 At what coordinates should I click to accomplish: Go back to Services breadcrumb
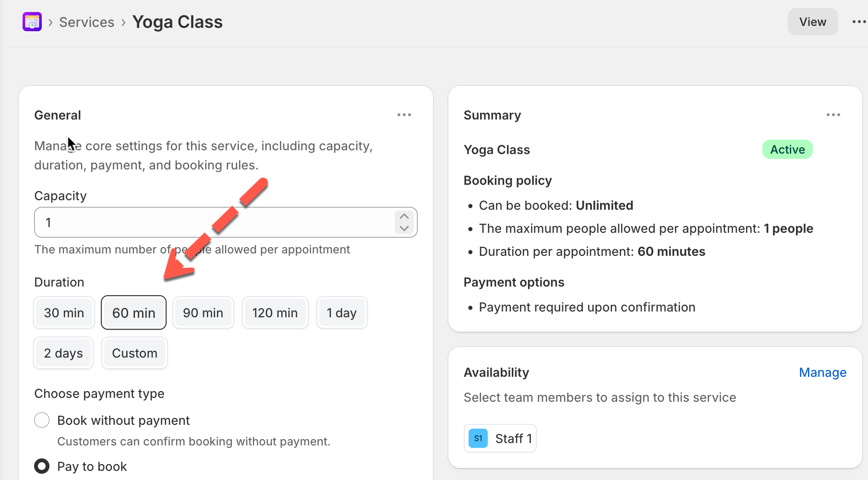(x=86, y=22)
